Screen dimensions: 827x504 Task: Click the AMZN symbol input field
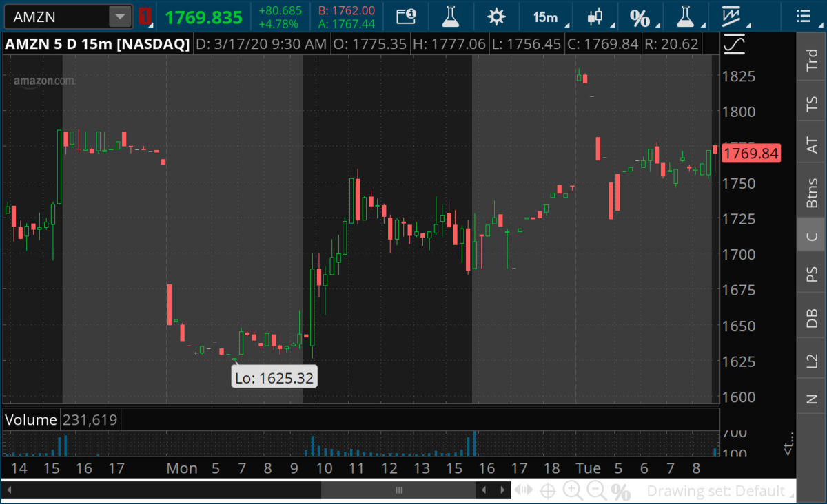coord(57,17)
